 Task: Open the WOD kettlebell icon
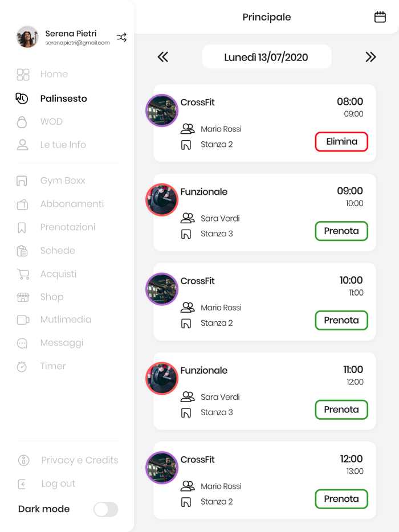coord(22,122)
